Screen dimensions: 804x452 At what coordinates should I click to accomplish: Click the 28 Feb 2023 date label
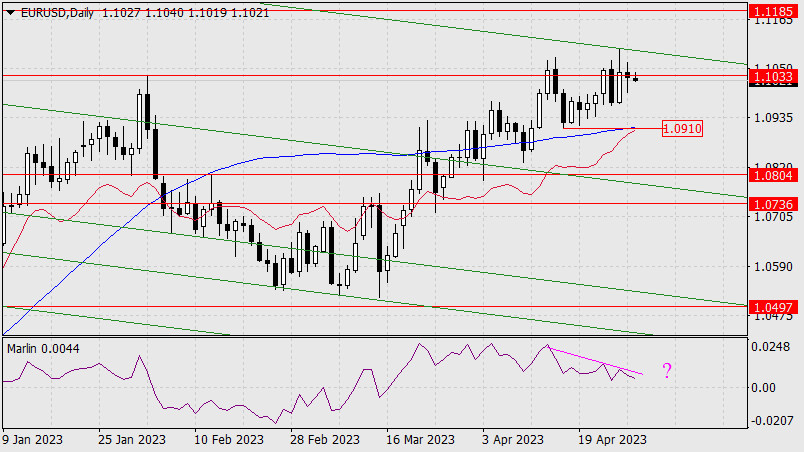(325, 440)
